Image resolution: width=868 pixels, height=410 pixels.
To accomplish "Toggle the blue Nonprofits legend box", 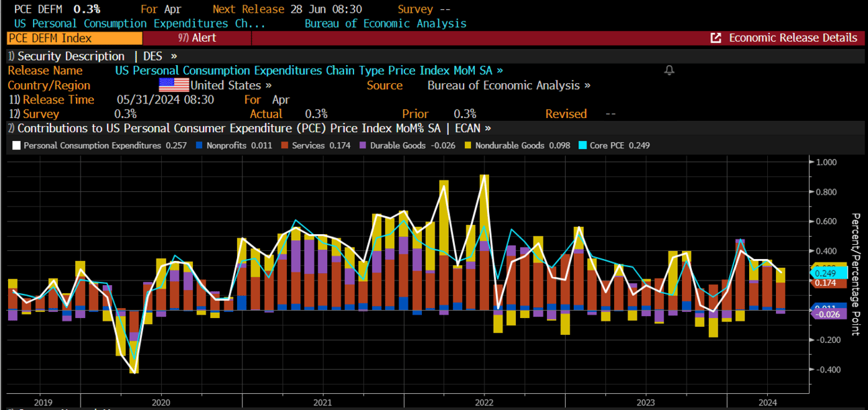I will (x=200, y=145).
